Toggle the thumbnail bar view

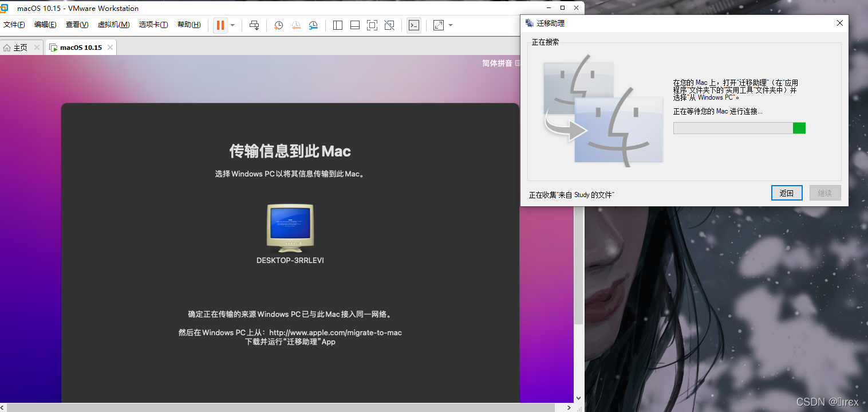click(x=355, y=25)
